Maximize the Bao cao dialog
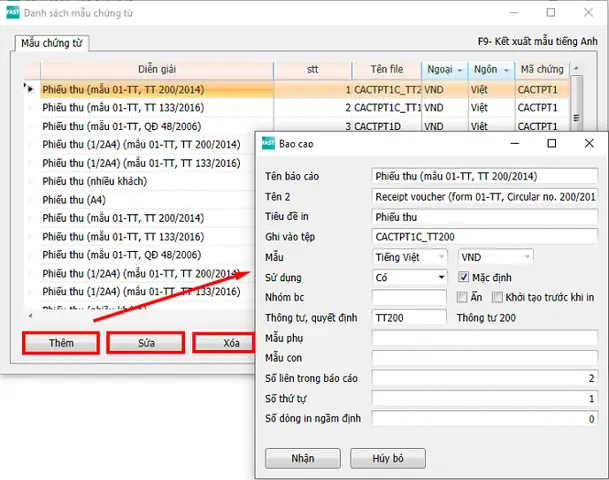This screenshot has width=609, height=480. tap(552, 143)
